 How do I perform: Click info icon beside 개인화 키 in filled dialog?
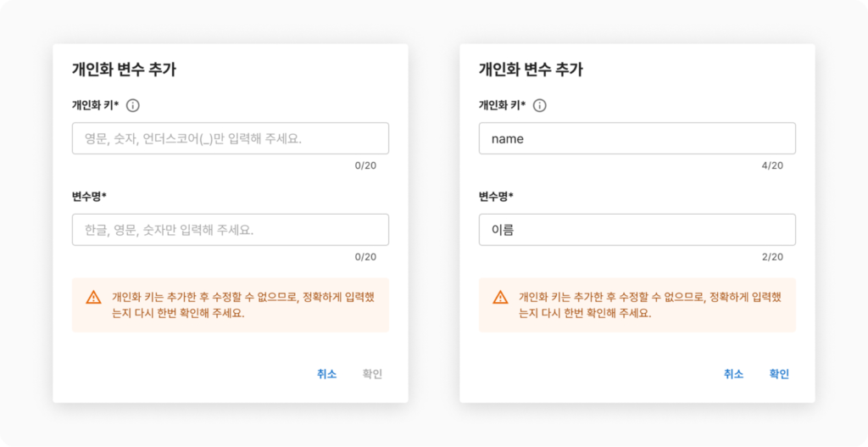pos(539,106)
